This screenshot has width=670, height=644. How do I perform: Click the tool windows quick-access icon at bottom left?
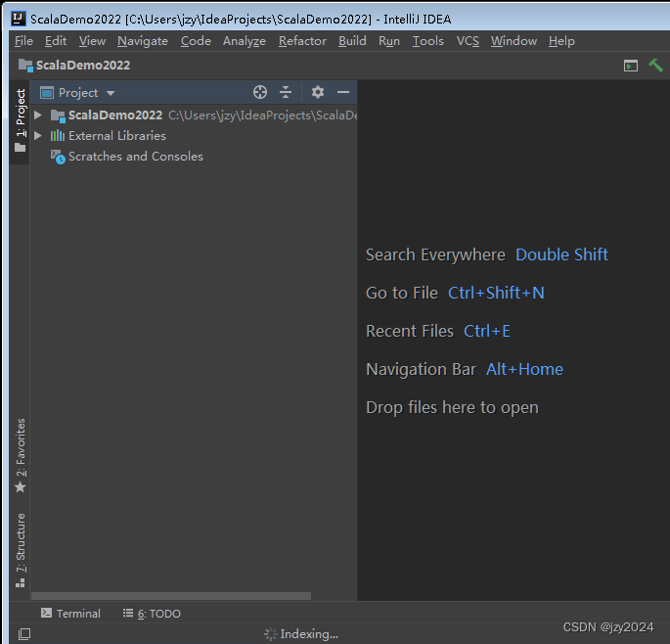24,634
